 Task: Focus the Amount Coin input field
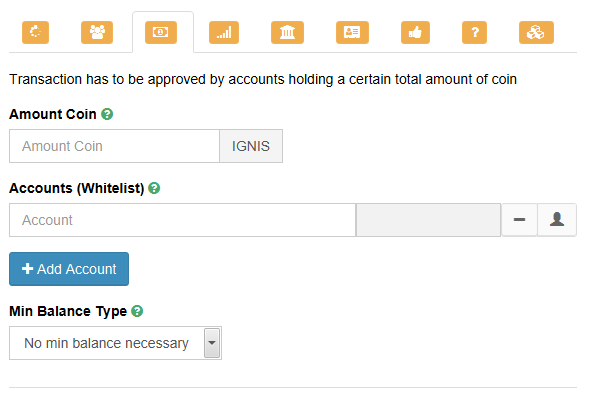[114, 146]
